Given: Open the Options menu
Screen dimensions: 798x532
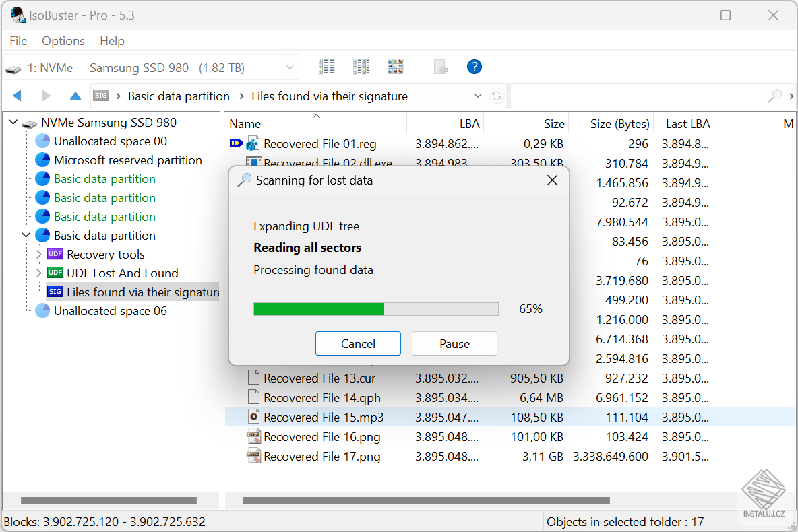Looking at the screenshot, I should (63, 40).
